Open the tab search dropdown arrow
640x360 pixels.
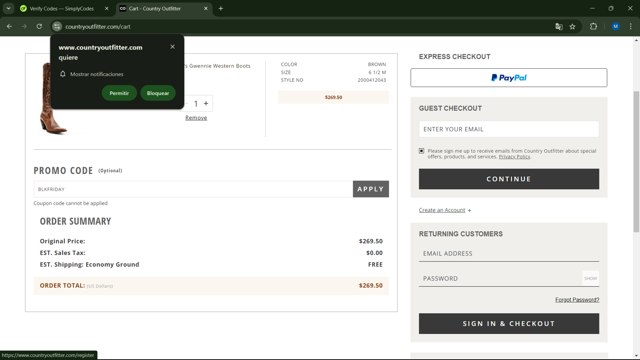[x=8, y=8]
